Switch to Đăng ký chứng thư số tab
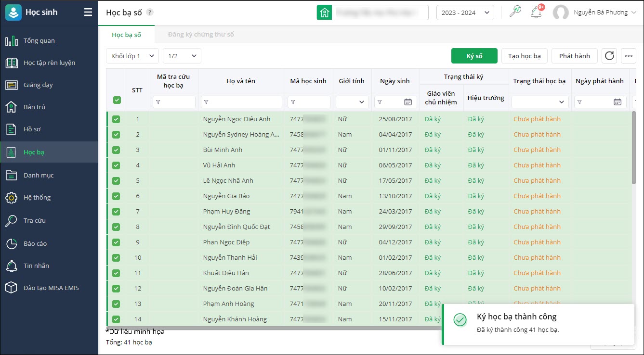 201,35
